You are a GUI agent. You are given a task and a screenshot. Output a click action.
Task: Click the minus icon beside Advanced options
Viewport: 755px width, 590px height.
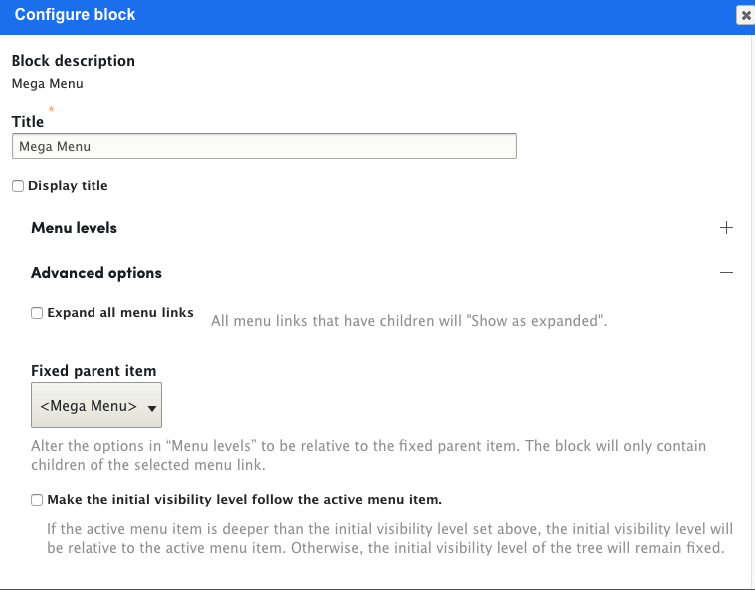[726, 273]
